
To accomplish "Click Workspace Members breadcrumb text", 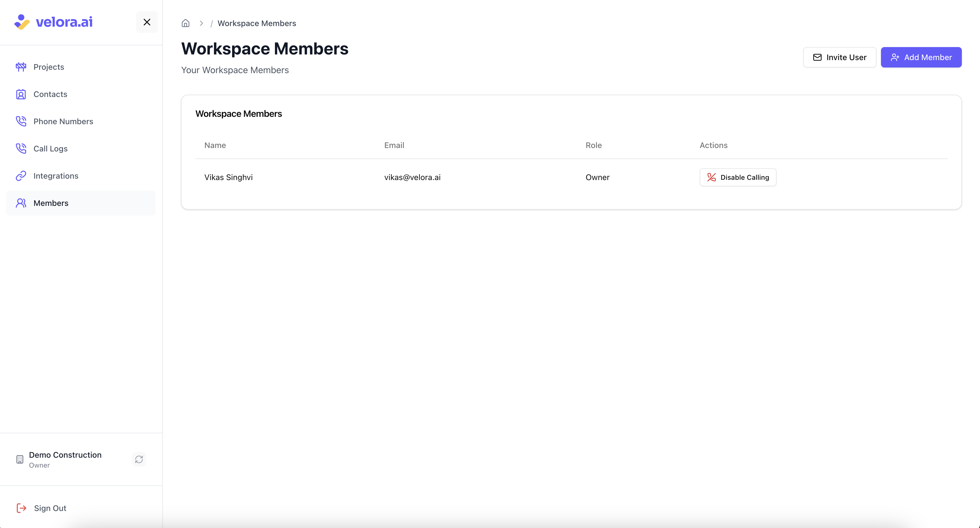I will (257, 23).
